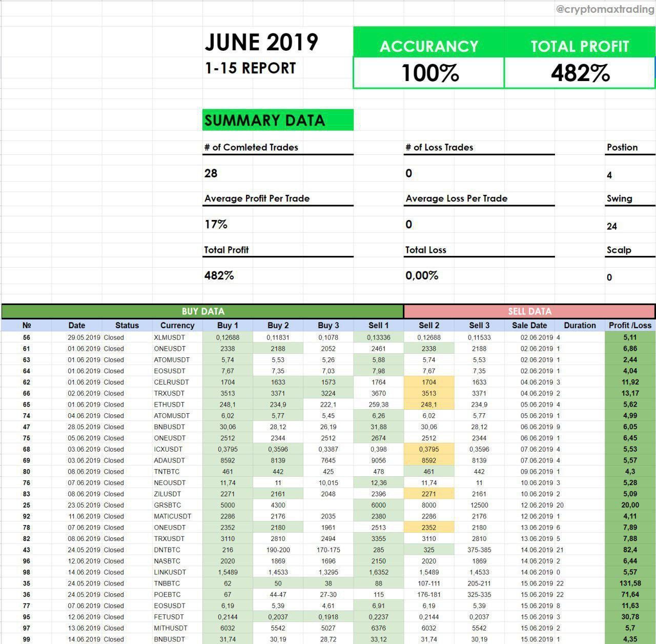The height and width of the screenshot is (644, 656).
Task: Select the ADAUSDT currency cell
Action: (177, 460)
